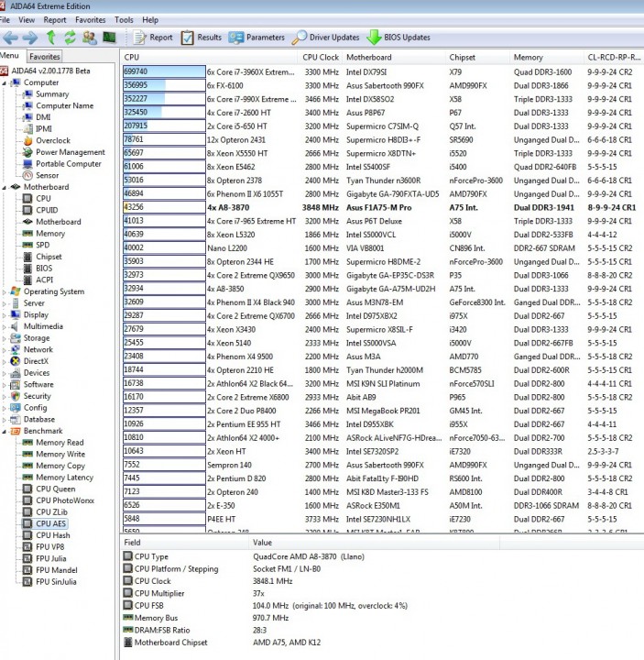The width and height of the screenshot is (644, 660).
Task: Sort by the CPU Clock column header
Action: [320, 57]
